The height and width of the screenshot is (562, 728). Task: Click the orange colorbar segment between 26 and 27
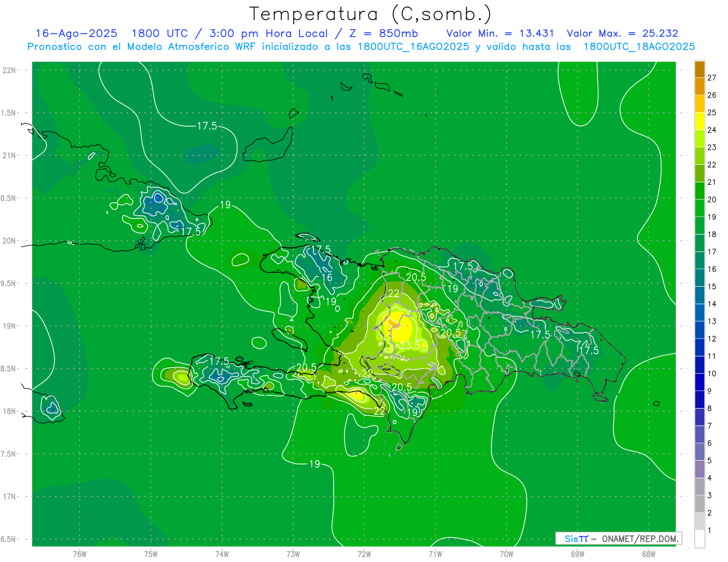click(699, 87)
